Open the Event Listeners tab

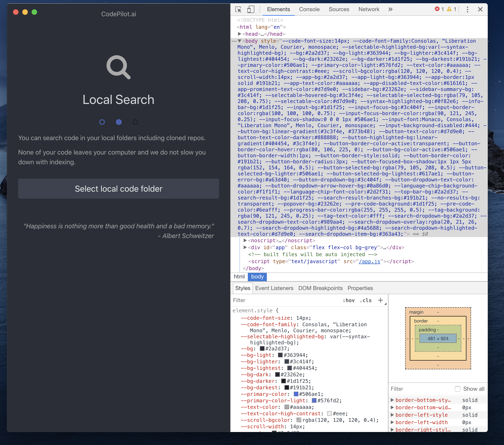[274, 288]
